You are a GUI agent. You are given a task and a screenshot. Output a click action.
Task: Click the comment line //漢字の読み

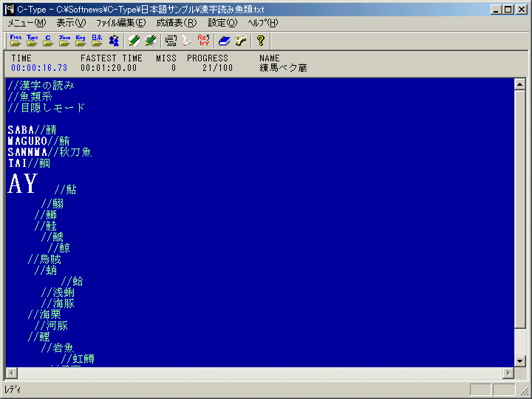[41, 86]
